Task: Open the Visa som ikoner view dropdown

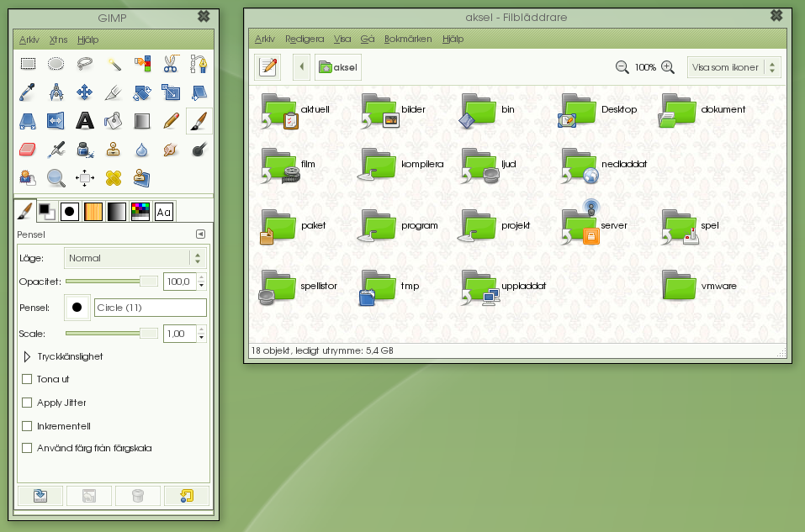Action: point(734,67)
